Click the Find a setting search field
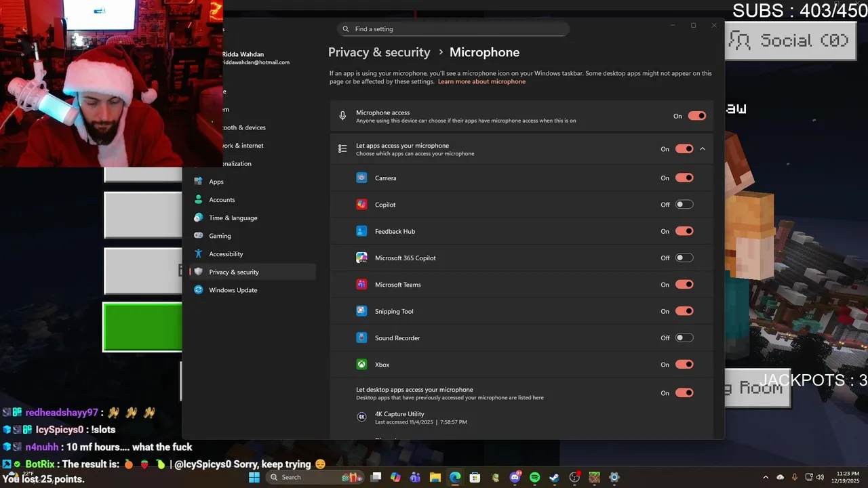 tap(453, 29)
